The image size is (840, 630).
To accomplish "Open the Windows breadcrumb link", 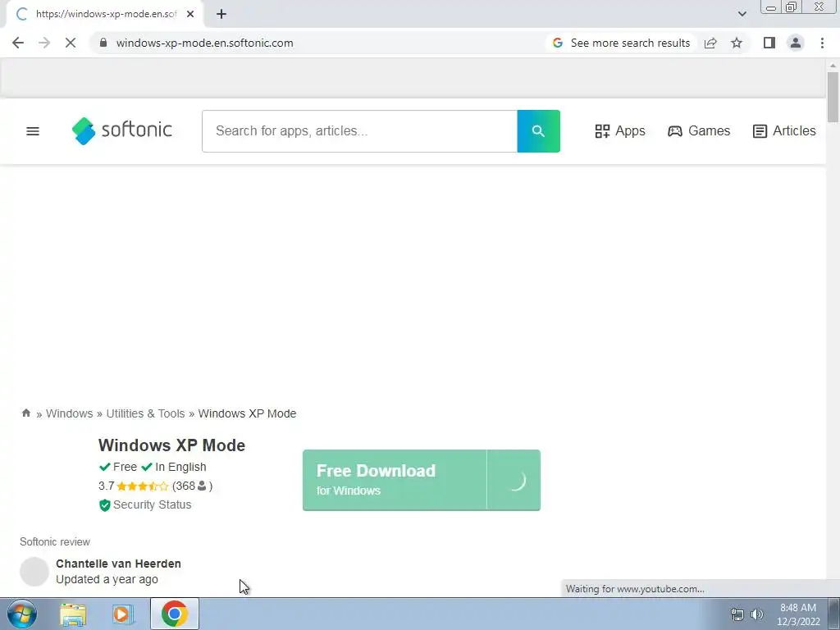I will [69, 413].
